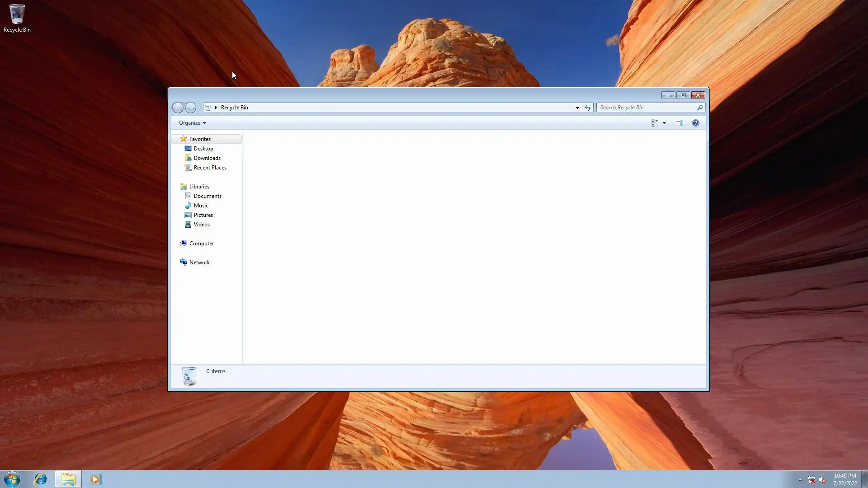Launch Internet Explorer from taskbar
The width and height of the screenshot is (868, 488).
pos(40,479)
